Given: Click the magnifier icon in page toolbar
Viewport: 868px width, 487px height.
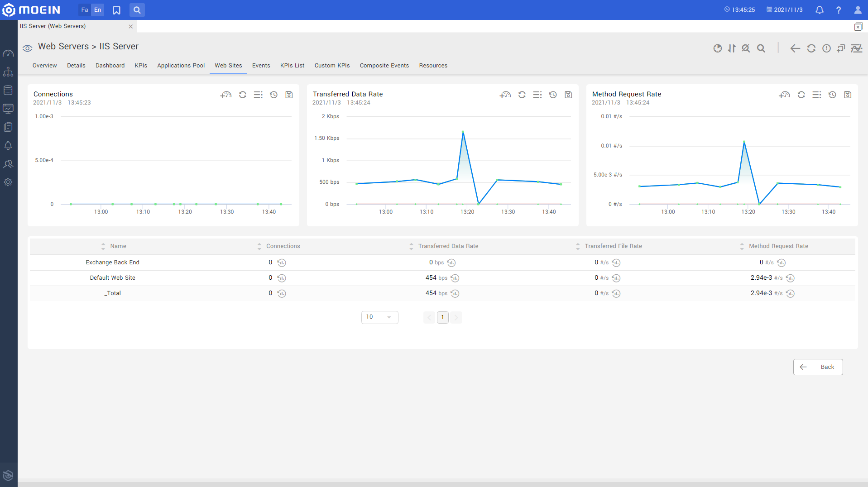Looking at the screenshot, I should pyautogui.click(x=761, y=48).
